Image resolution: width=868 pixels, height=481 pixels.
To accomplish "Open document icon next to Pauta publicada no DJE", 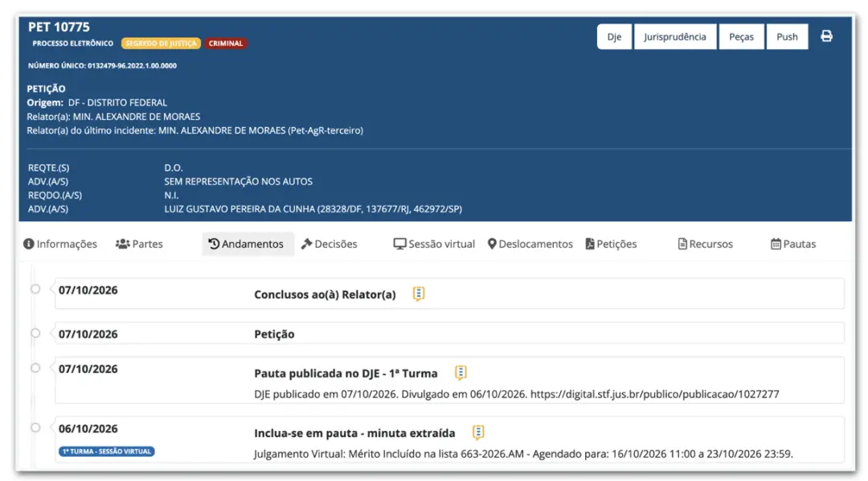I will point(461,372).
